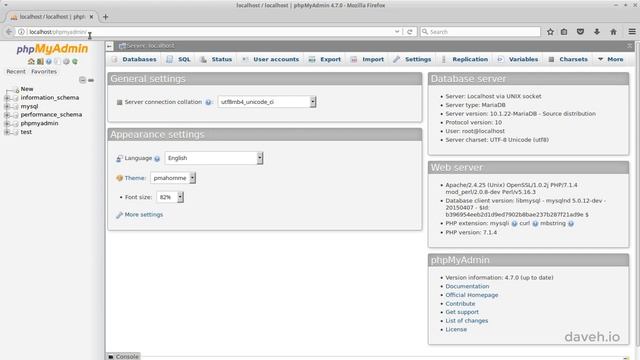The width and height of the screenshot is (640, 360).
Task: Expand the phpmyadmin database node
Action: [7, 124]
